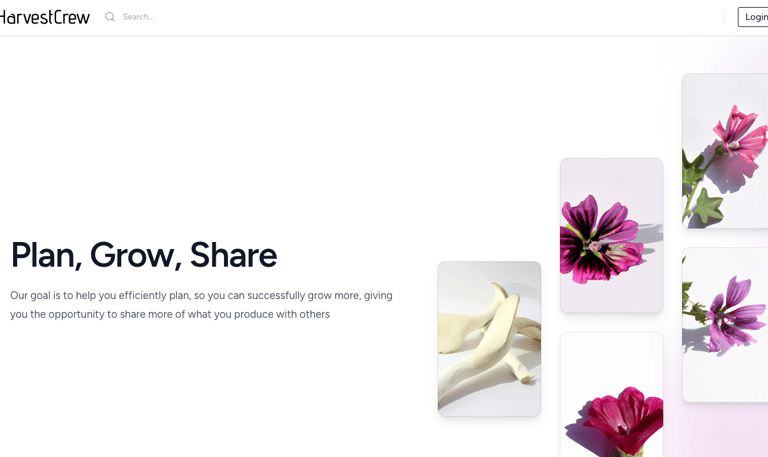This screenshot has height=457, width=768.
Task: Click the magnifying glass search icon
Action: pyautogui.click(x=110, y=17)
